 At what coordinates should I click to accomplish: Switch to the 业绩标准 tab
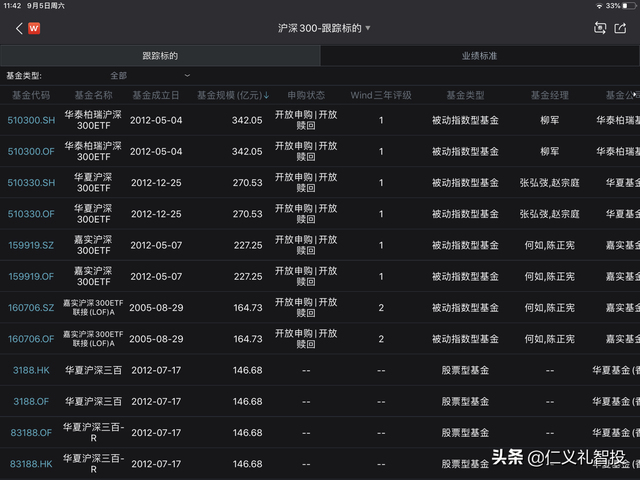(x=480, y=56)
